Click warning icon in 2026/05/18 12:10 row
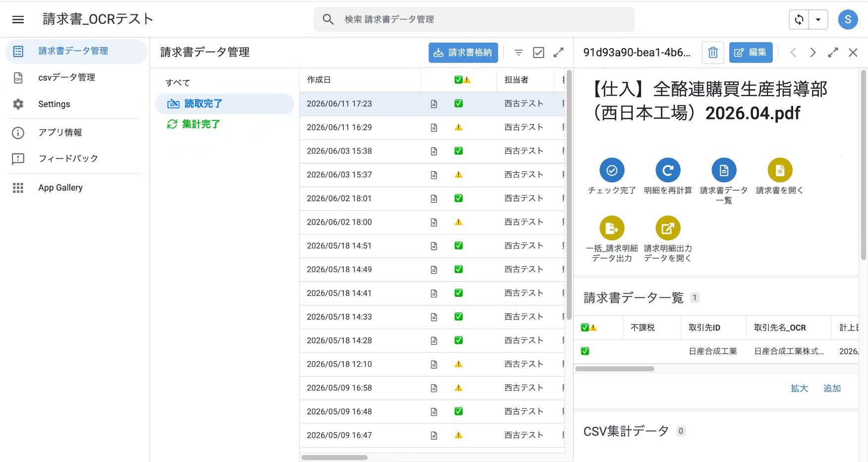Viewport: 868px width, 462px height. [459, 364]
